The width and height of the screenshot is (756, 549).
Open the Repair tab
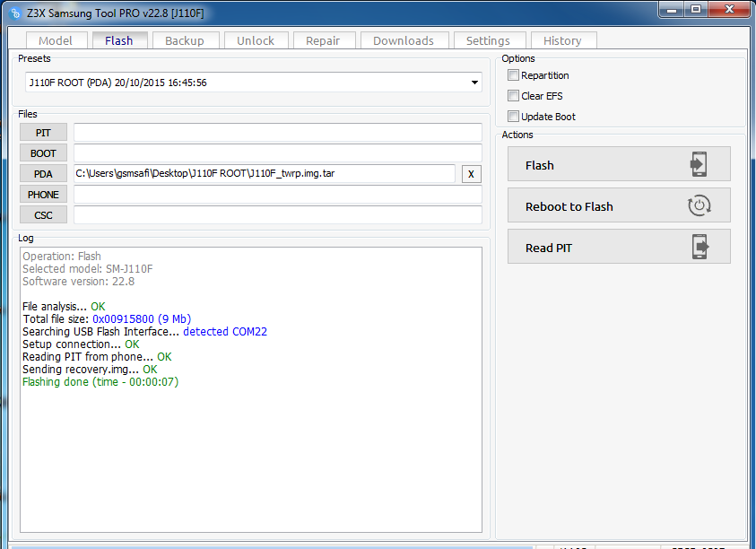(x=324, y=40)
